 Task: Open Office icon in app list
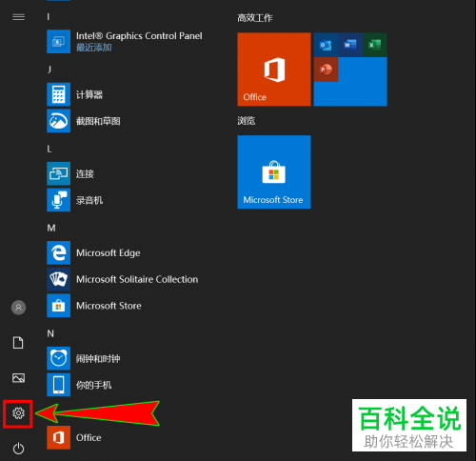58,437
